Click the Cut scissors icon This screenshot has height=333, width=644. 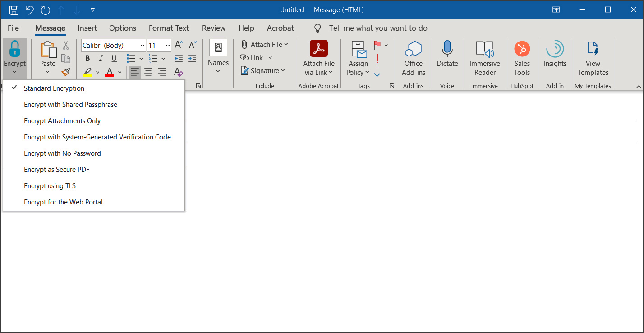click(x=66, y=45)
